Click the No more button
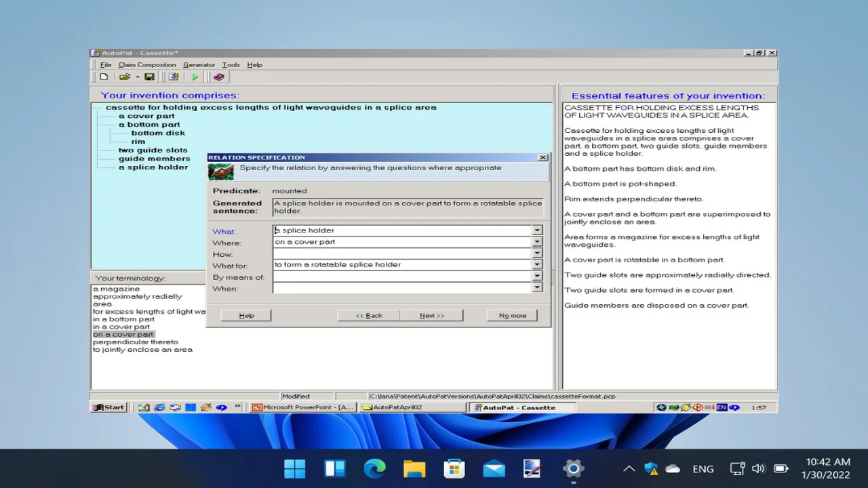 click(x=513, y=315)
